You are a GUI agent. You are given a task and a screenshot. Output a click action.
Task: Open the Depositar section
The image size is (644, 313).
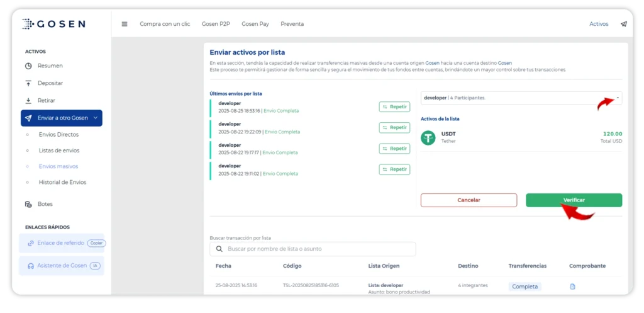point(50,83)
